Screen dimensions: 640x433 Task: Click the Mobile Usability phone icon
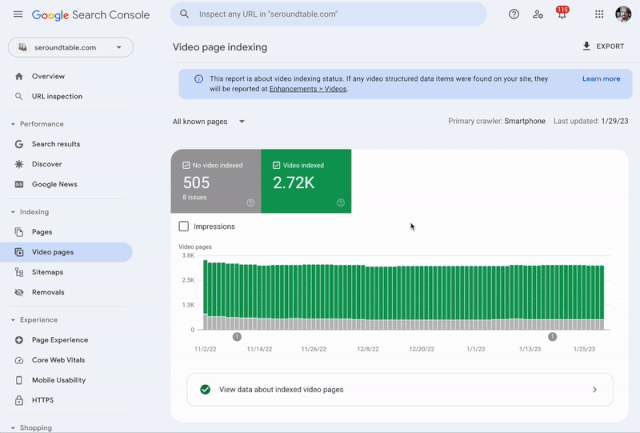coord(19,380)
